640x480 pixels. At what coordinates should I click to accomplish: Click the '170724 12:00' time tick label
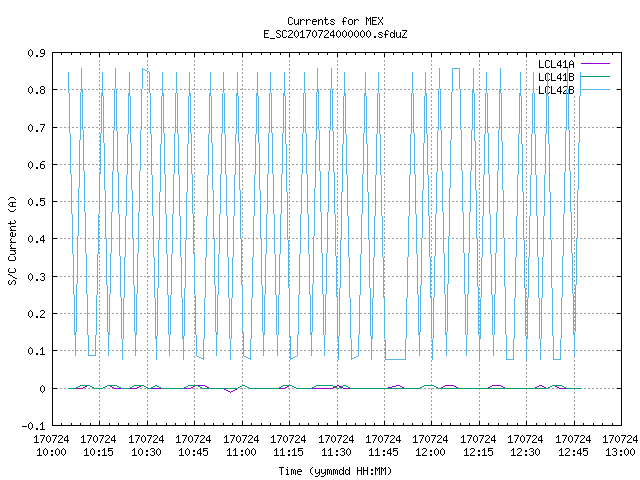tap(430, 446)
